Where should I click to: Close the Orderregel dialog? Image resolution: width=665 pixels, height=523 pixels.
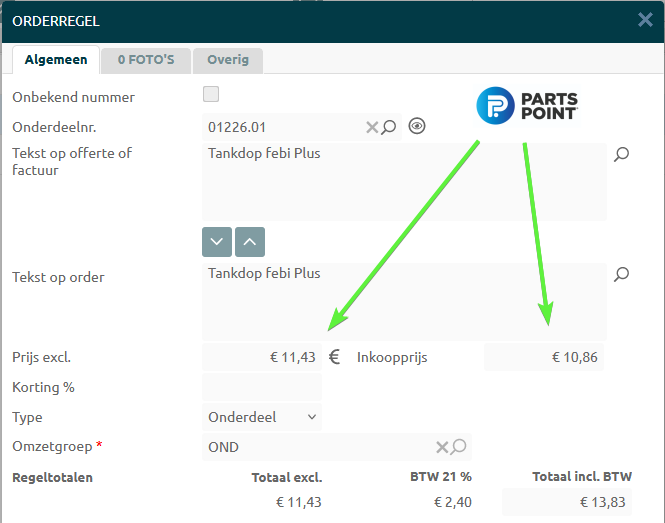(645, 19)
